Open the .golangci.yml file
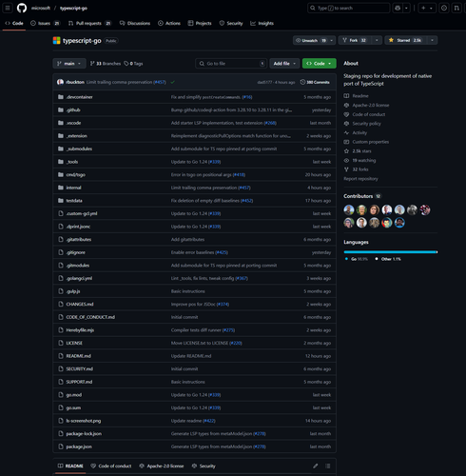 click(79, 278)
